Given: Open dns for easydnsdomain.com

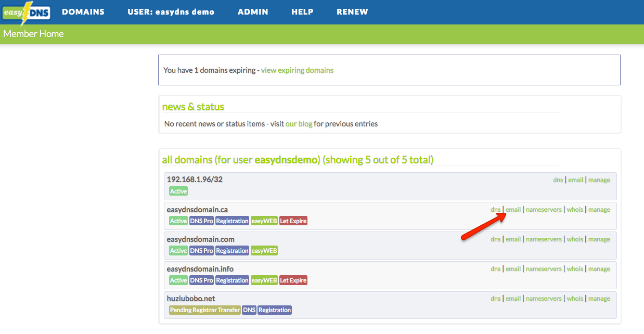Looking at the screenshot, I should point(495,239).
